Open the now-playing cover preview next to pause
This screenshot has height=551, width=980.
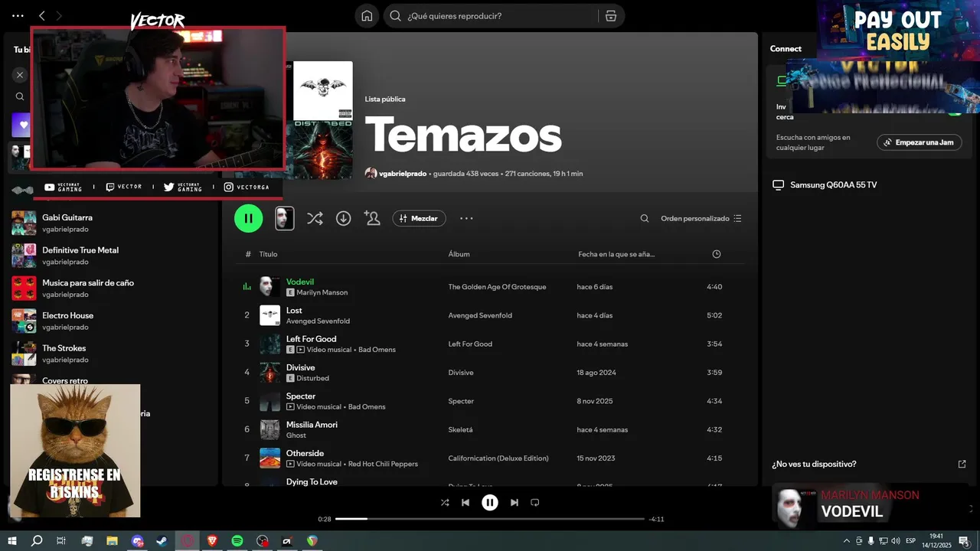285,218
